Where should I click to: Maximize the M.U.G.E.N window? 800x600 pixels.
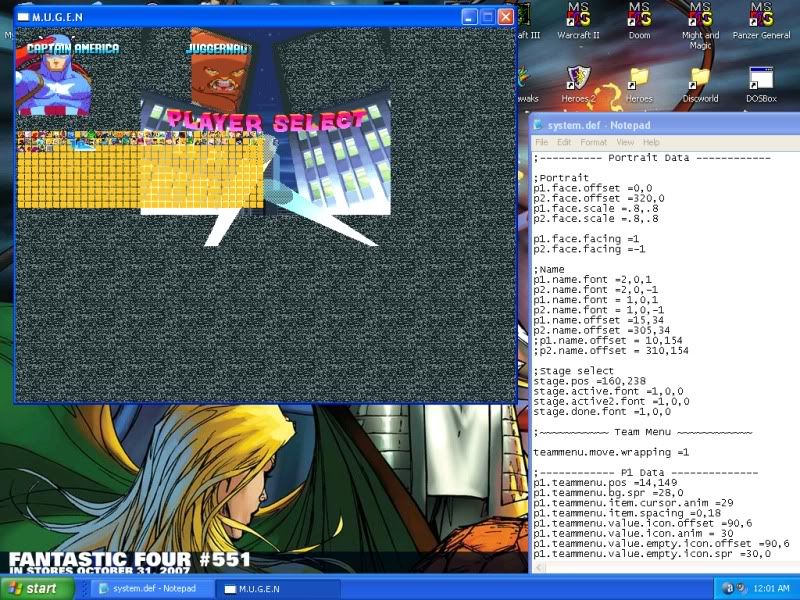click(487, 17)
